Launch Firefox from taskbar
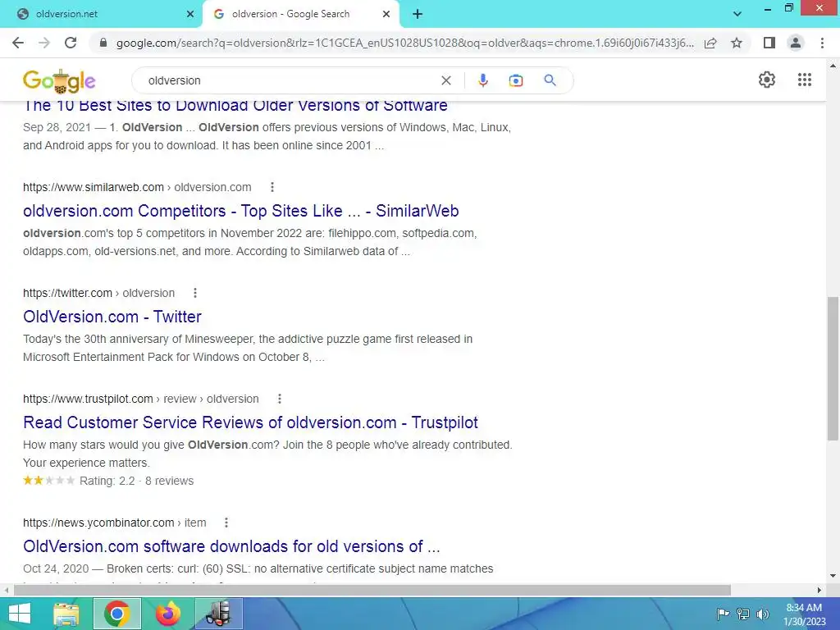 (x=167, y=614)
